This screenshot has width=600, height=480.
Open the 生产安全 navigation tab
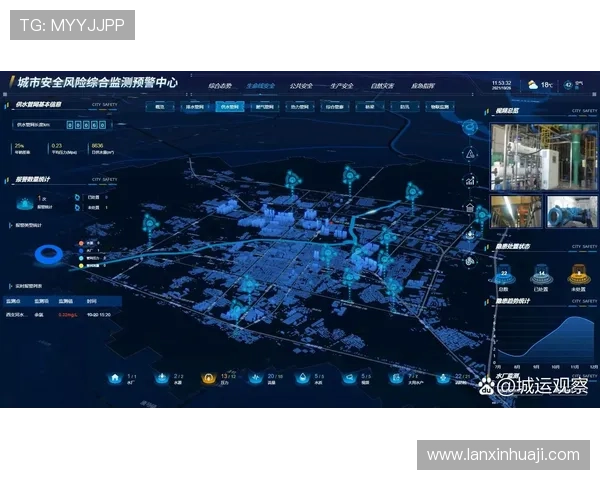point(342,86)
